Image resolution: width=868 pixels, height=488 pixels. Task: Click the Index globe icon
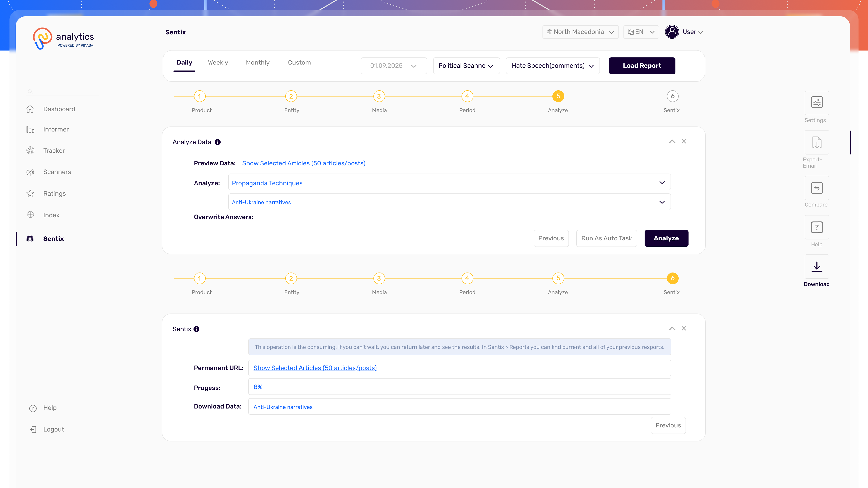(x=30, y=215)
